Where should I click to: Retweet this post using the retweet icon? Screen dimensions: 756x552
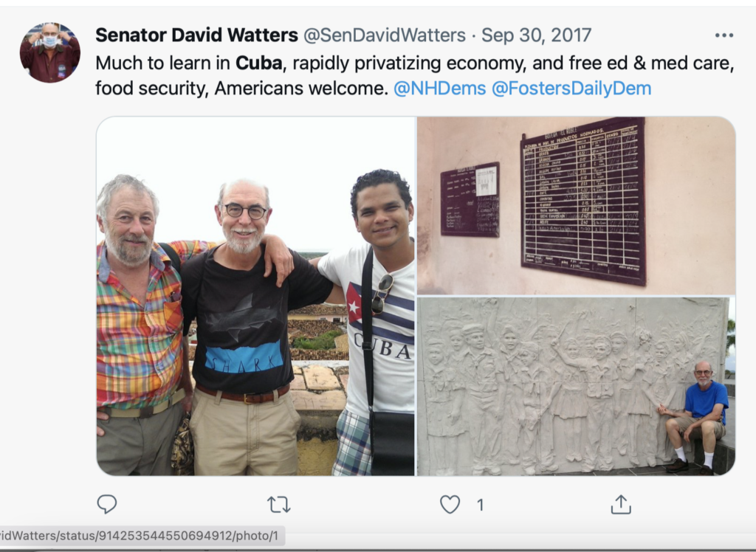click(x=278, y=505)
